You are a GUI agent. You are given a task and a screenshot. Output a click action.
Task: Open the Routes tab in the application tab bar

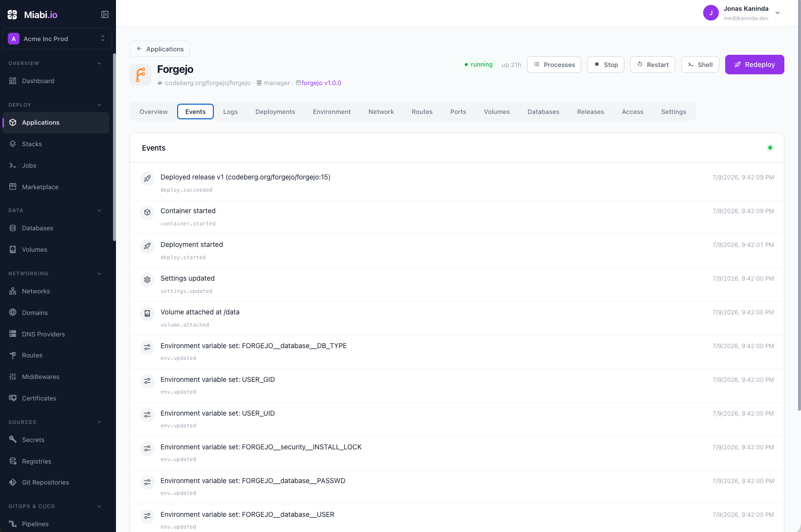coord(422,111)
